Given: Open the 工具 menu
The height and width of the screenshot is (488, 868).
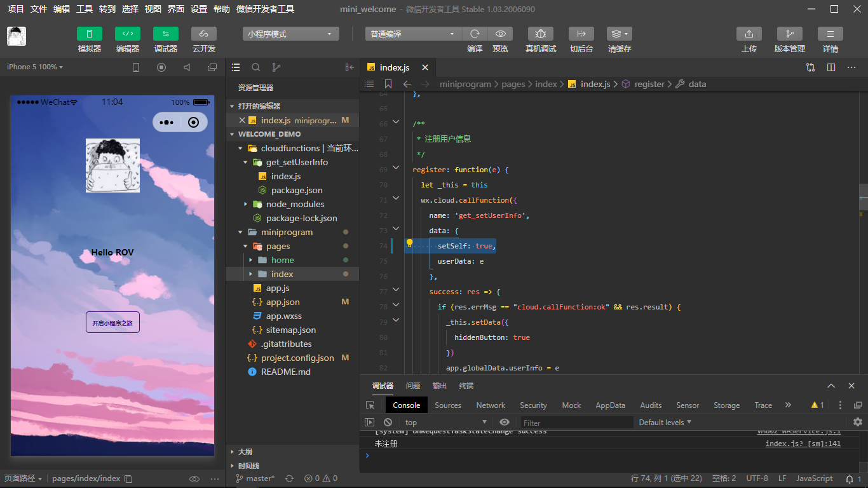Looking at the screenshot, I should click(x=86, y=9).
